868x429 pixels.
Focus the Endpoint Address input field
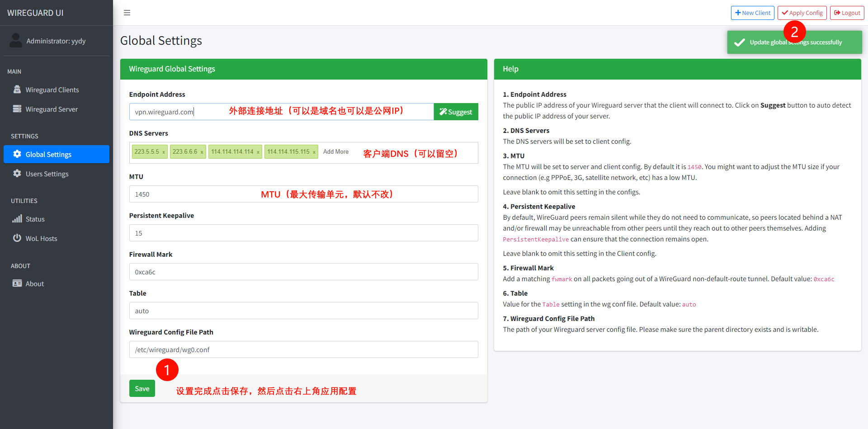(281, 112)
